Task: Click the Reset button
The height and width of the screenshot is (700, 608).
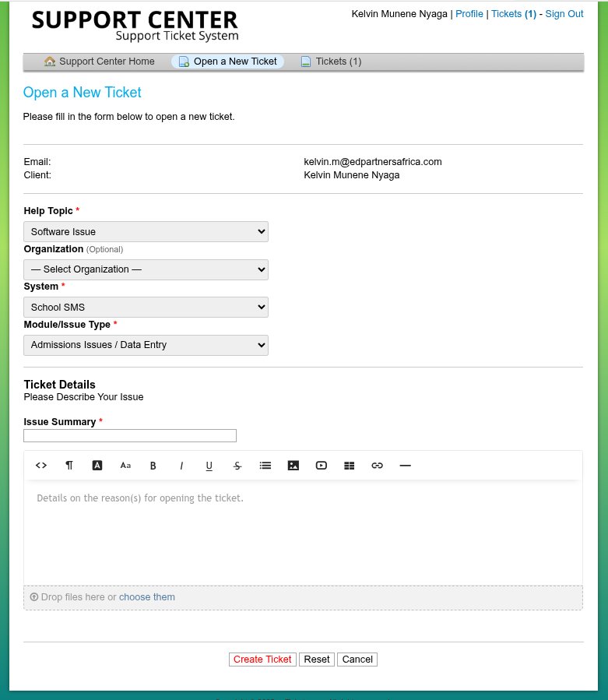Action: [x=317, y=660]
